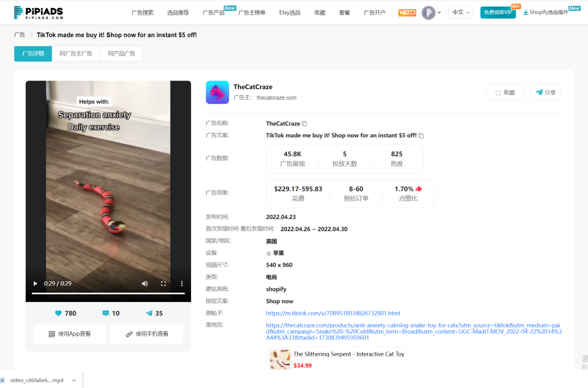Open the original TikTok post link
The height and width of the screenshot is (388, 588).
tap(333, 313)
